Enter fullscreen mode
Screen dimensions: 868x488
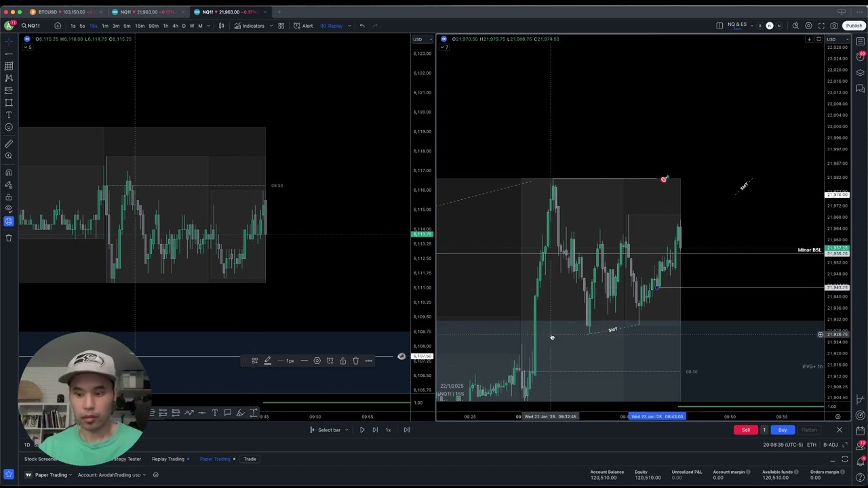tap(821, 26)
